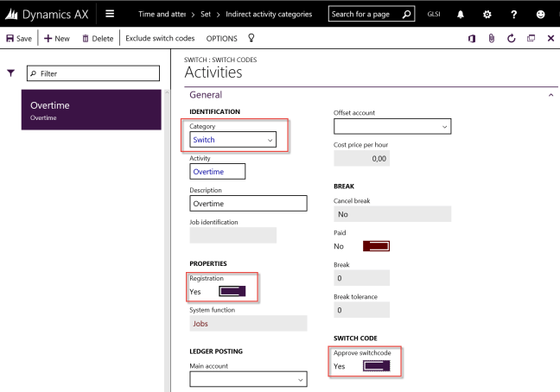This screenshot has width=560, height=392.
Task: Refresh the page with the refresh icon
Action: [x=512, y=39]
